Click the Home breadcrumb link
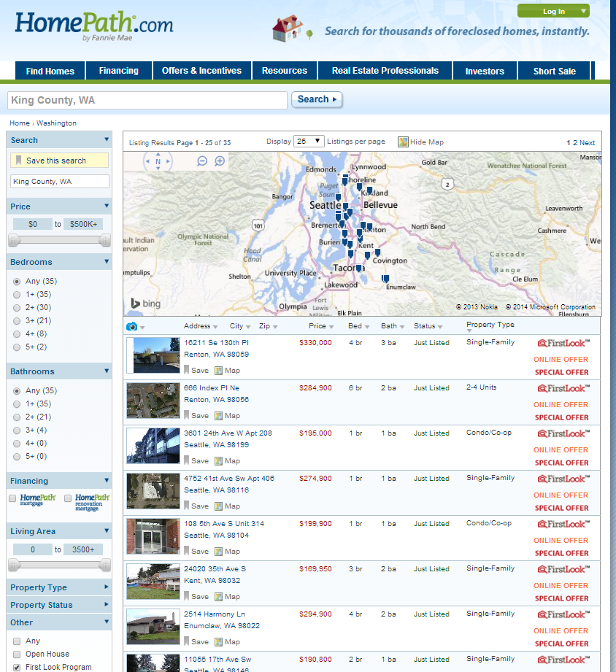Image resolution: width=616 pixels, height=672 pixels. coord(20,123)
